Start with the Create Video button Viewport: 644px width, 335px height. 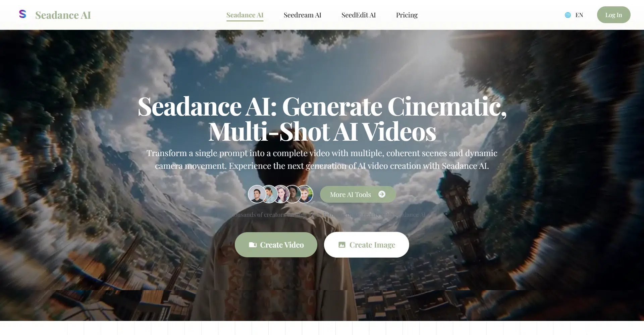pos(276,245)
